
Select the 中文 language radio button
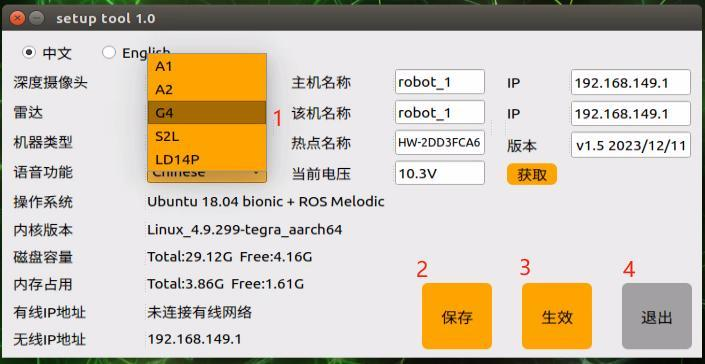tap(29, 53)
